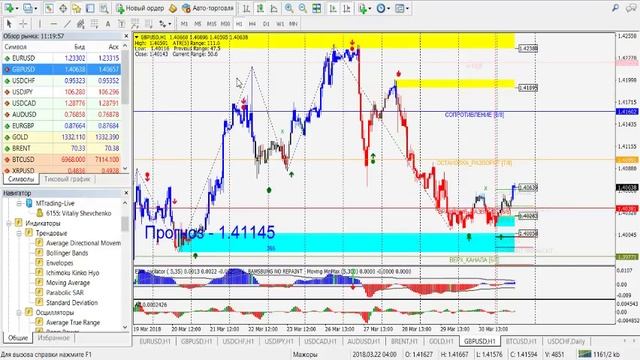Collapse the MTrading-Live tree node
This screenshot has width=640, height=360.
click(x=19, y=203)
